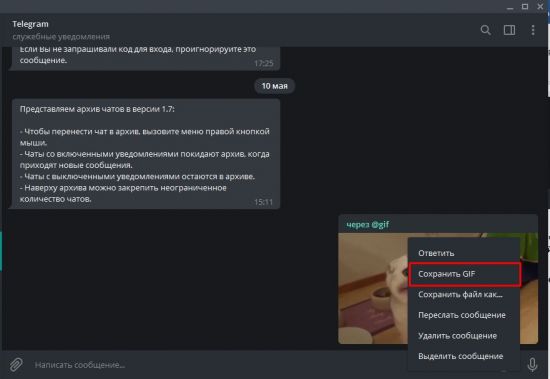The width and height of the screenshot is (550, 379).
Task: Toggle the right side panel icon
Action: pyautogui.click(x=509, y=30)
